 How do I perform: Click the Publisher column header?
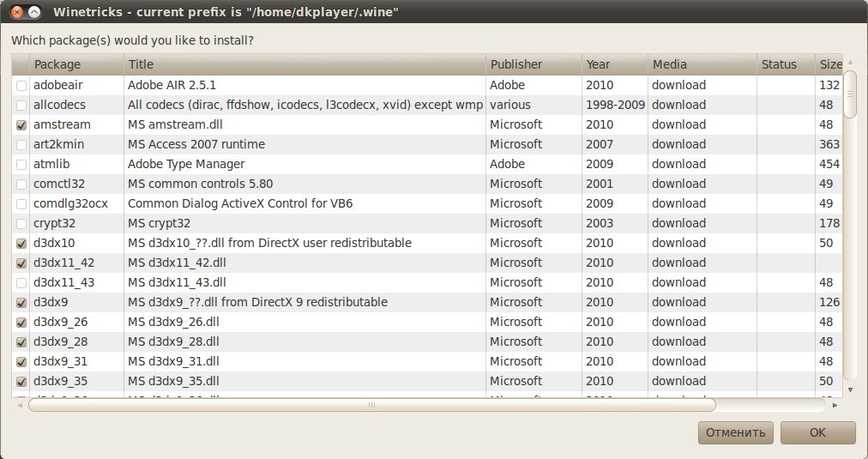click(533, 64)
